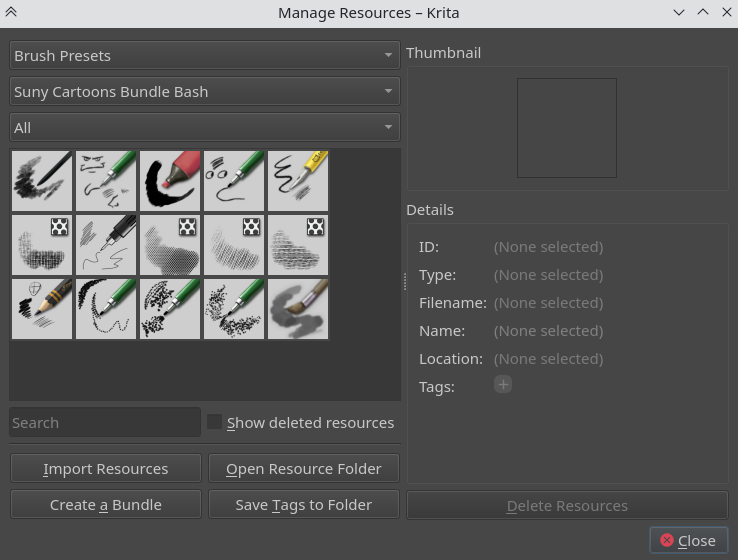This screenshot has width=738, height=560.
Task: Select the crosshatch grid texture brush preset
Action: (x=42, y=245)
